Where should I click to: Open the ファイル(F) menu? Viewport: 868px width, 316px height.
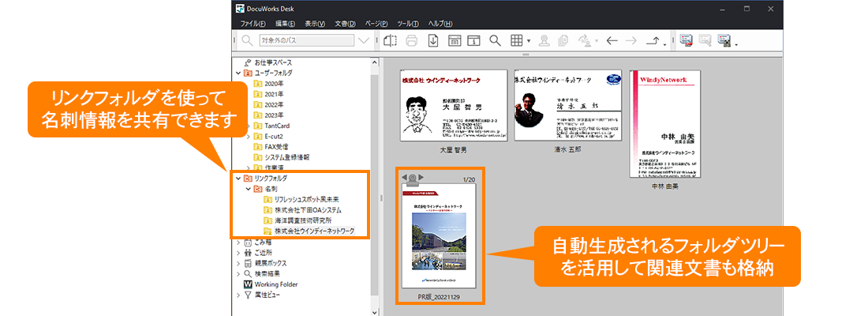(x=253, y=23)
